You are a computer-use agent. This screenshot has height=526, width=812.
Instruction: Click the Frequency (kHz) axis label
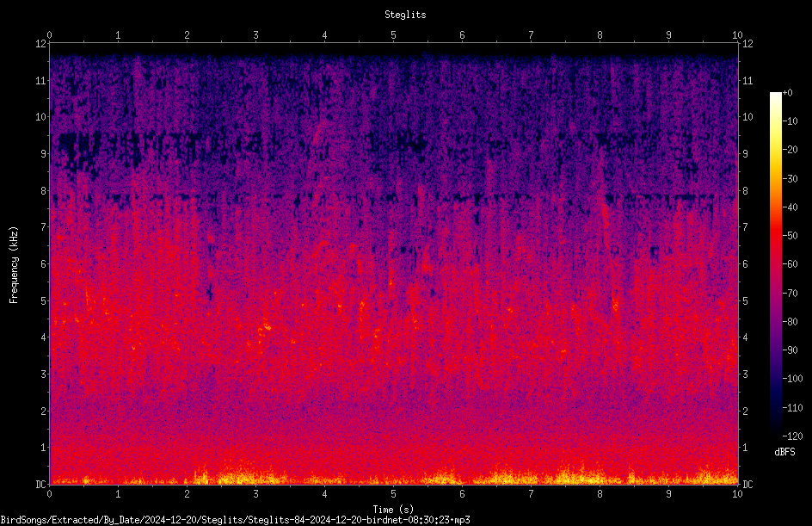tap(14, 265)
